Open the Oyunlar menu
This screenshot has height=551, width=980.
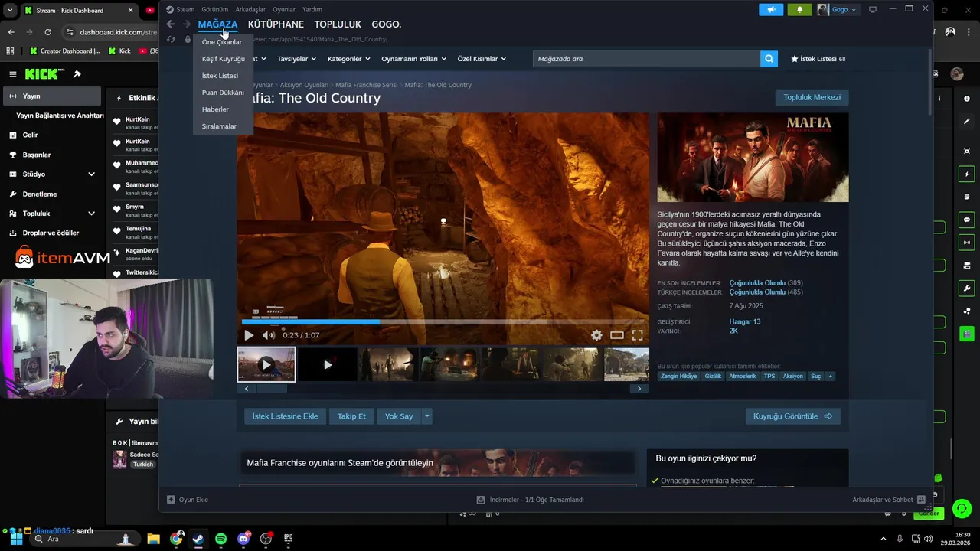pos(284,9)
